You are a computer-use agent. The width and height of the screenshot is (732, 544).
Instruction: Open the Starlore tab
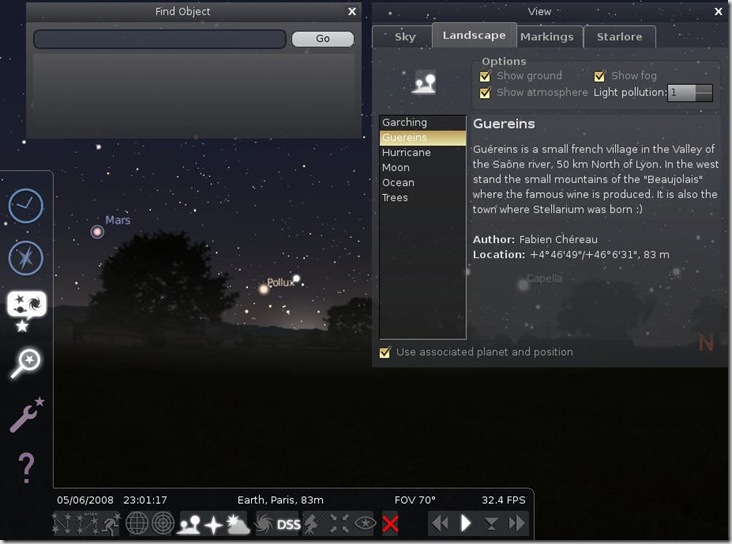click(x=620, y=37)
